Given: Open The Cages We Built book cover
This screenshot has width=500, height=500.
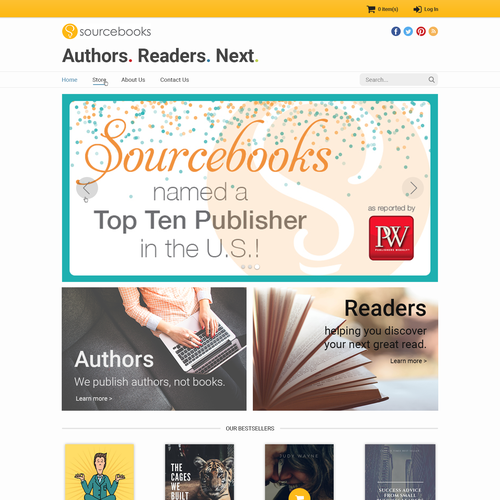Looking at the screenshot, I should coord(199,472).
